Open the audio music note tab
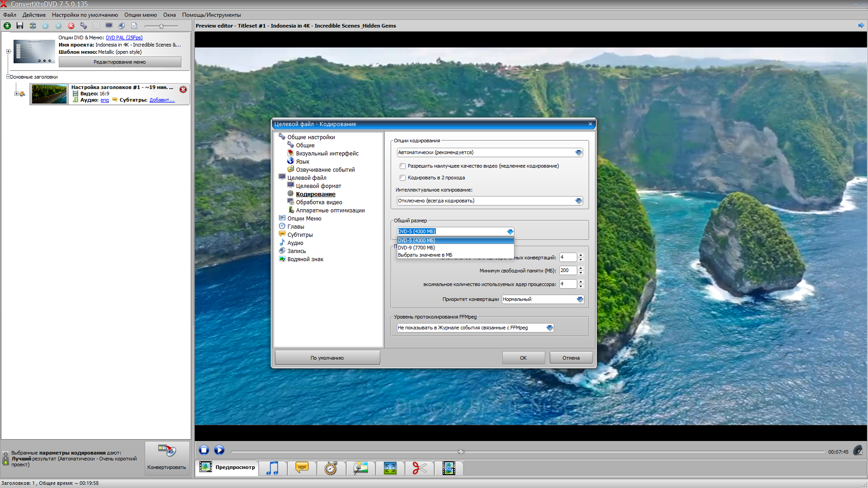 (273, 468)
